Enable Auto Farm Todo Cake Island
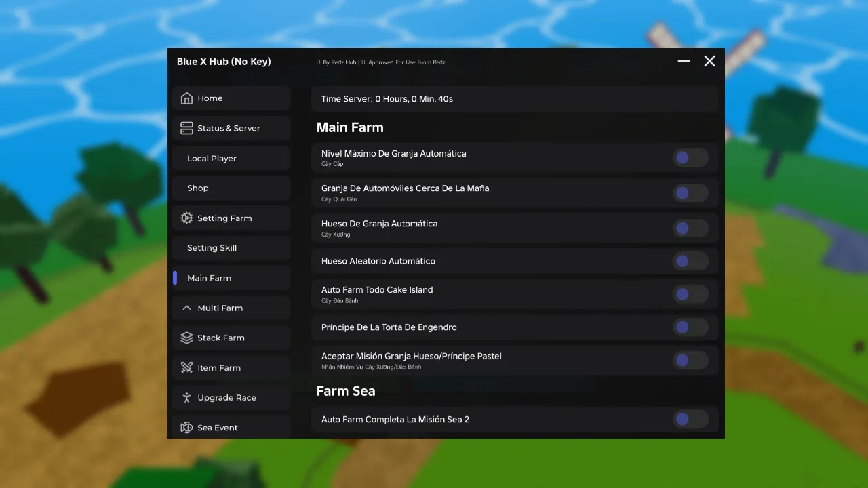Screen dimensions: 868x488 point(690,293)
